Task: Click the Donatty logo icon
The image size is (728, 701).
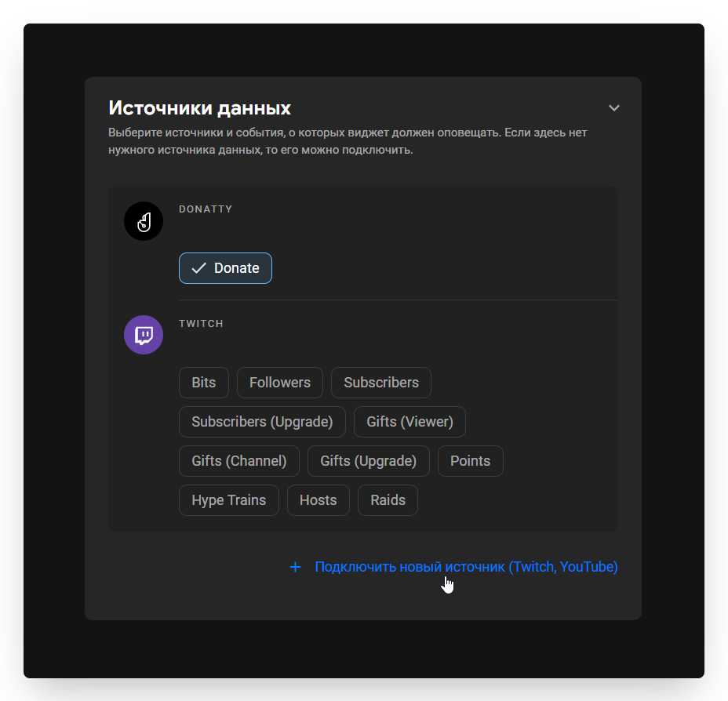Action: tap(144, 222)
